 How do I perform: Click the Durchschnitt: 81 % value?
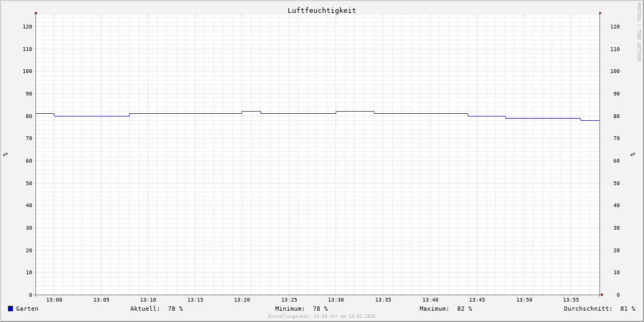coord(599,309)
